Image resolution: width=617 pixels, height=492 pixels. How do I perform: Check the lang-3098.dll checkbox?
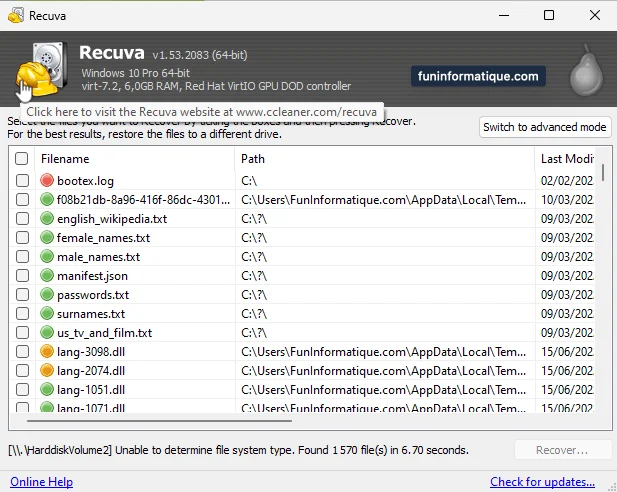[22, 351]
